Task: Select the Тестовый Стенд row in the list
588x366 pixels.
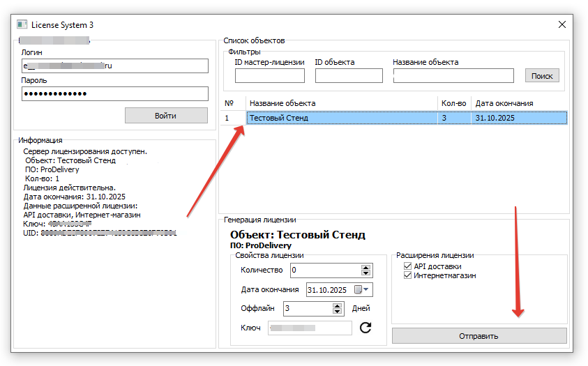Action: tap(342, 118)
